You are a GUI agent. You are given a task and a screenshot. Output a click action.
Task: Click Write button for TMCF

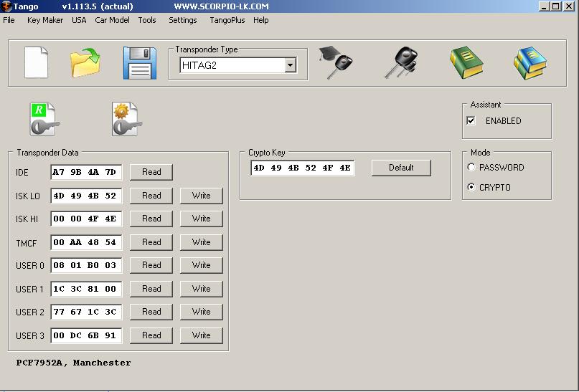201,242
